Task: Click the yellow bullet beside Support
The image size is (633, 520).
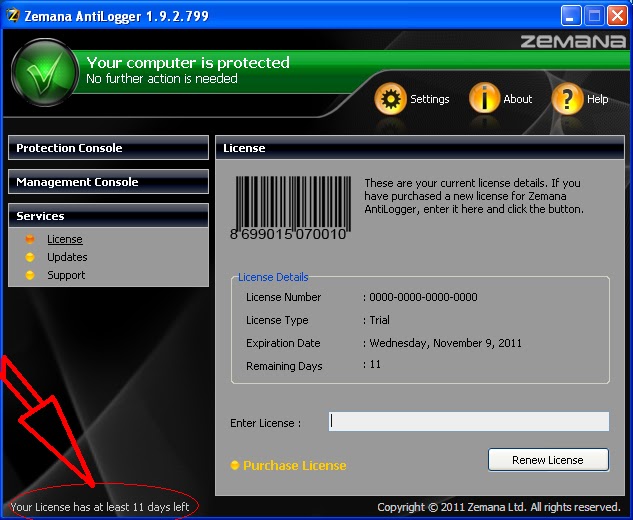Action: (x=30, y=275)
